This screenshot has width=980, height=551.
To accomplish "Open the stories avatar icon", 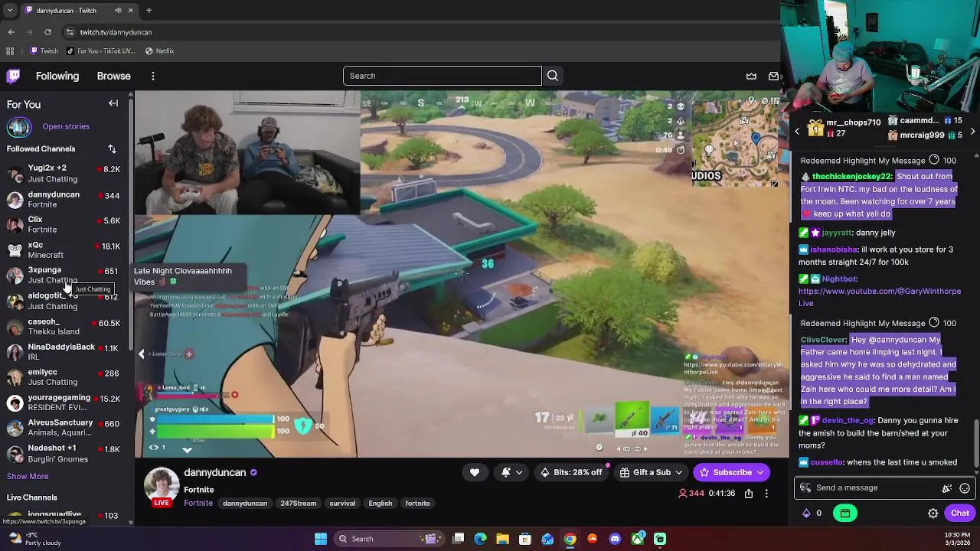I will pyautogui.click(x=19, y=126).
